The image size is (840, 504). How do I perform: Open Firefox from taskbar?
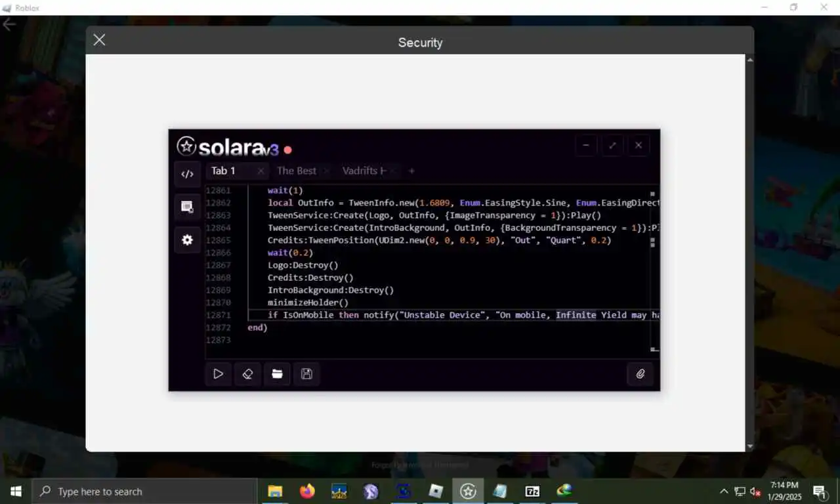tap(307, 492)
